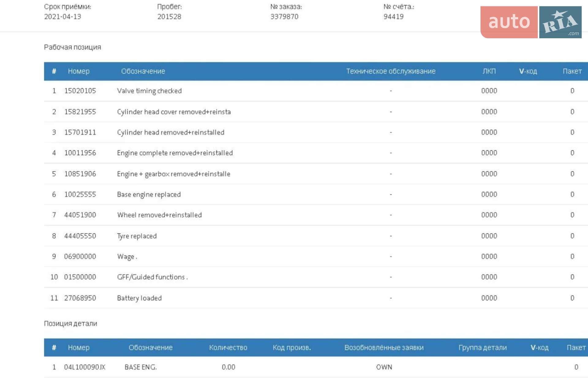The width and height of the screenshot is (588, 378).
Task: Select the Cylinder head cover removed row
Action: (316, 112)
